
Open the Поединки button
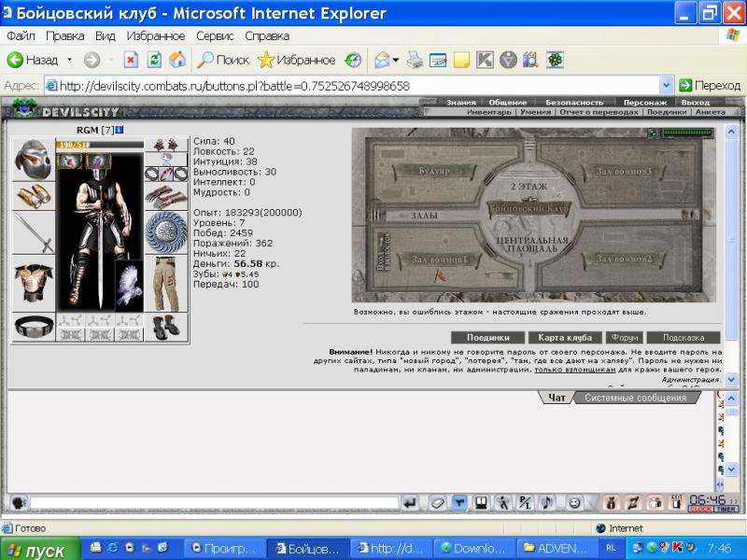coord(487,338)
